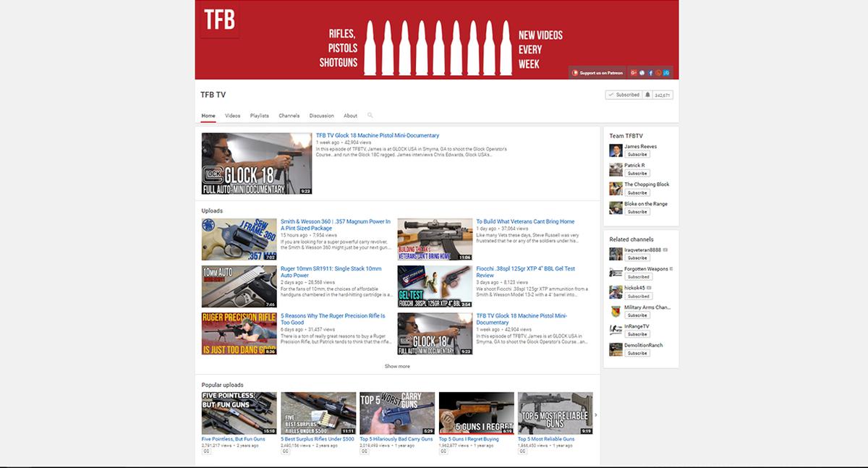Image resolution: width=868 pixels, height=468 pixels.
Task: Toggle the Subscribed button for TFB TV
Action: pos(624,95)
